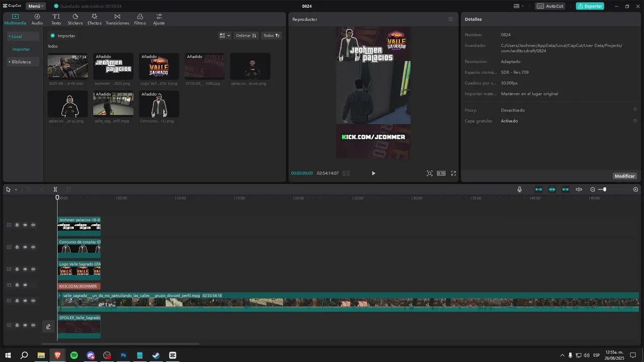Hide the Jeohmer-palacios track
This screenshot has width=644, height=362.
(25, 225)
